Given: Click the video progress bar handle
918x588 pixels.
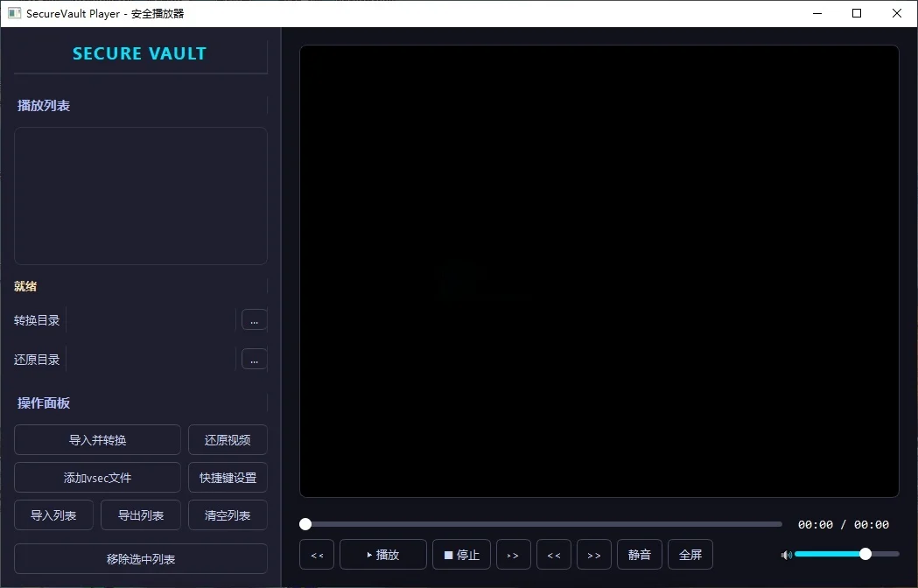Looking at the screenshot, I should (305, 524).
